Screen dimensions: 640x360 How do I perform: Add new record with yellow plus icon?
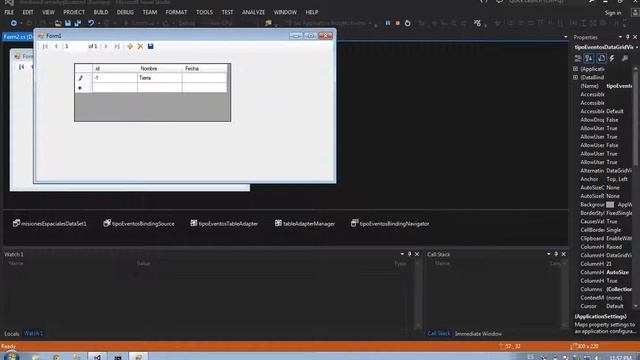[x=130, y=46]
